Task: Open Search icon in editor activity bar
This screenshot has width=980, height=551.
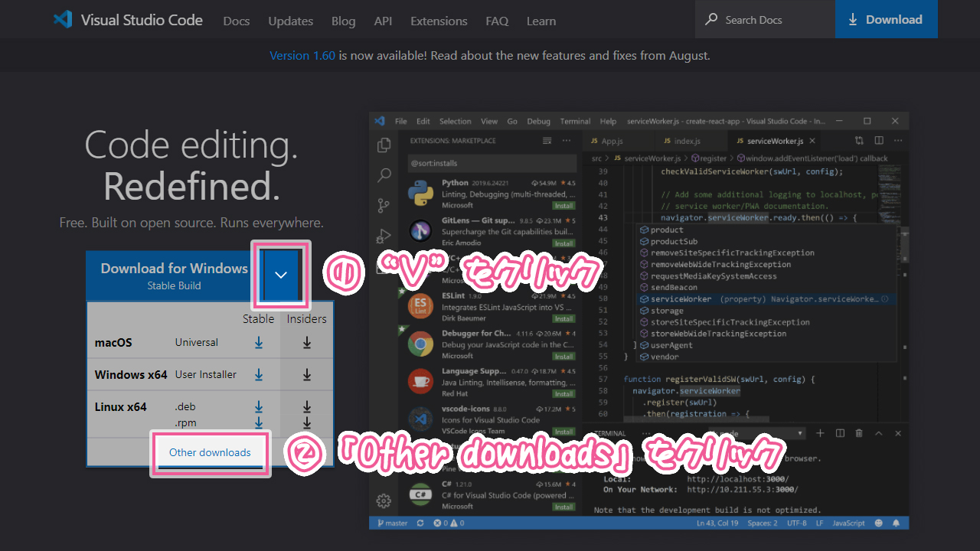Action: pos(384,175)
